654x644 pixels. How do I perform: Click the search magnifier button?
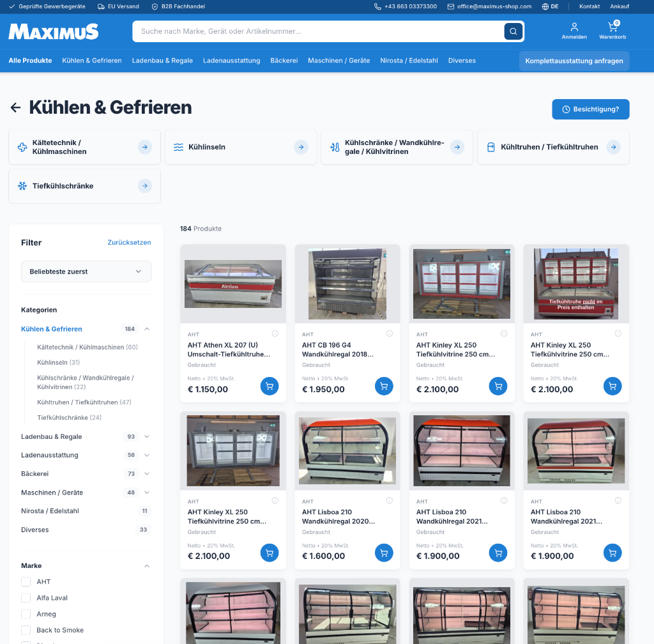513,31
